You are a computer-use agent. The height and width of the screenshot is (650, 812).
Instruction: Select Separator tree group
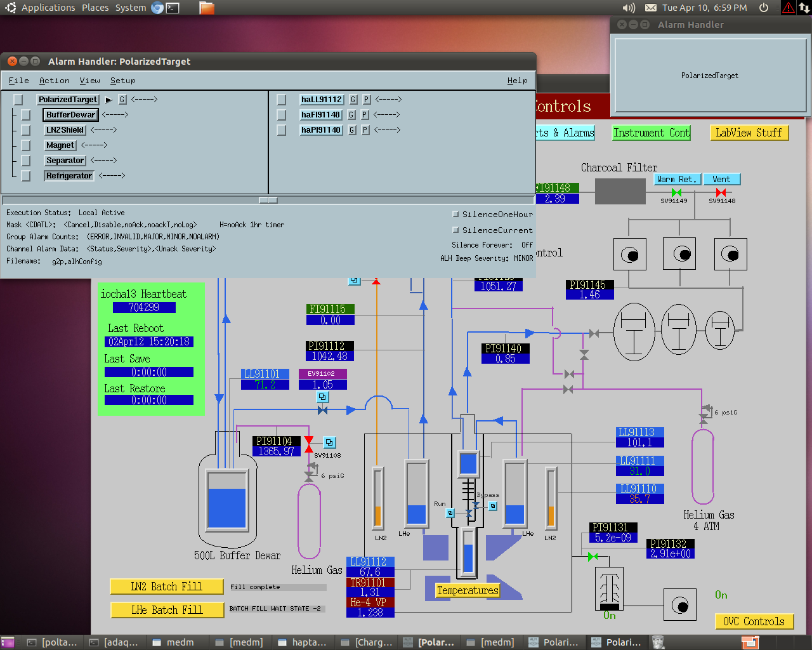(65, 161)
